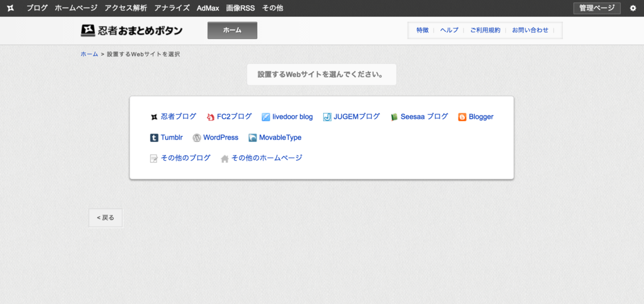The image size is (644, 304).
Task: Select the FC2ブログ link
Action: [x=234, y=117]
